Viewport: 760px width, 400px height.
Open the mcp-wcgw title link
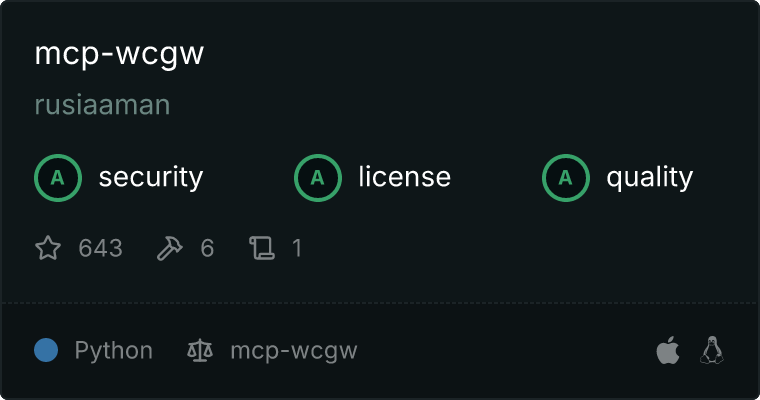tap(119, 53)
